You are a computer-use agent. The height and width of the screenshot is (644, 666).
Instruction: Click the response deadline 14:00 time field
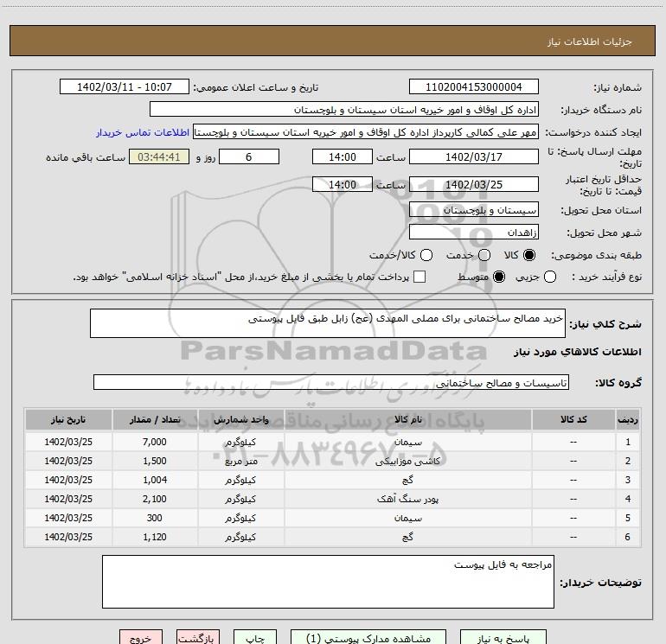tap(343, 156)
